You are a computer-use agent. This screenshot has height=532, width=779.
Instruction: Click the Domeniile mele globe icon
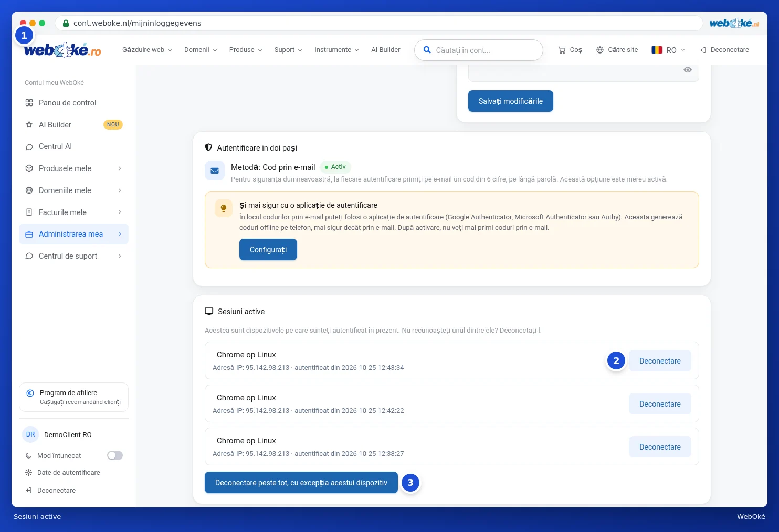(29, 190)
